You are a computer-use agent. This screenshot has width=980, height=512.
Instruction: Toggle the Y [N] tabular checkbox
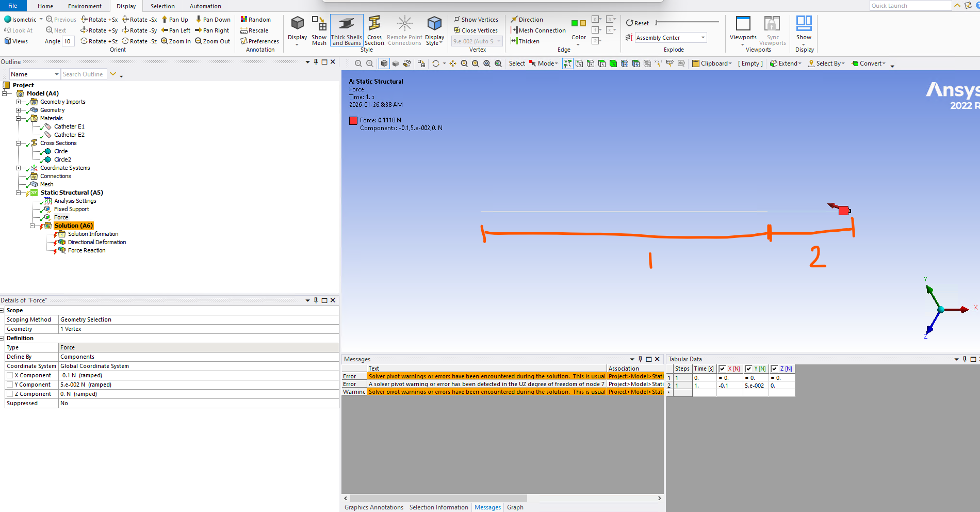(748, 369)
